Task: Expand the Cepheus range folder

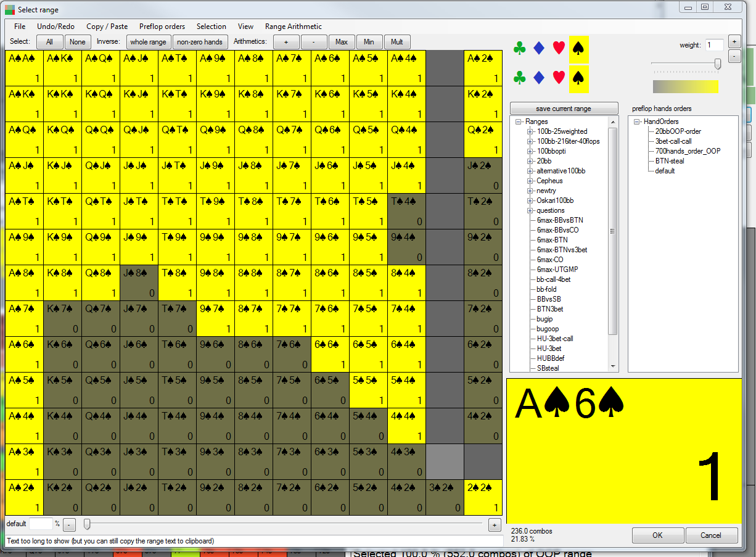Action: [x=530, y=181]
